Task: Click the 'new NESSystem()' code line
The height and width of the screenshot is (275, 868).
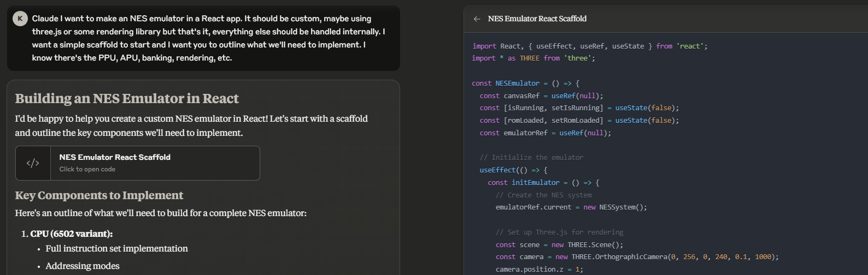Action: coord(571,207)
